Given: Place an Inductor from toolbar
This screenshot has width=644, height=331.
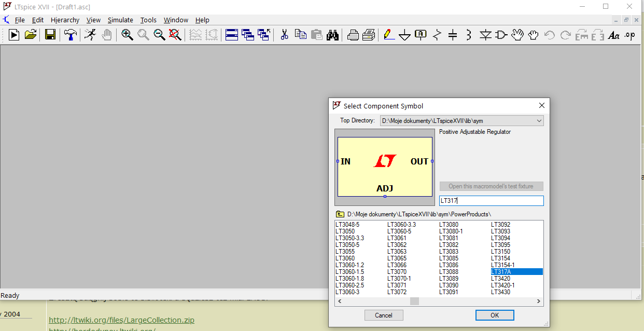Looking at the screenshot, I should (x=469, y=35).
